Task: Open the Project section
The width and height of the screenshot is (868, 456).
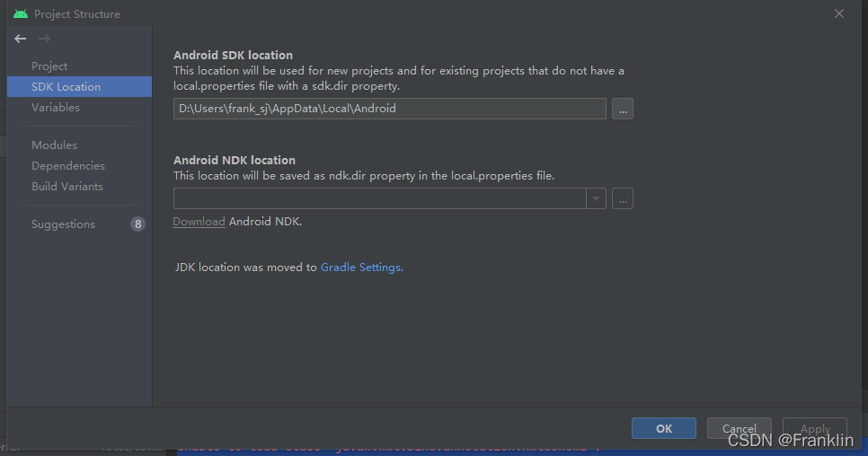Action: 49,66
